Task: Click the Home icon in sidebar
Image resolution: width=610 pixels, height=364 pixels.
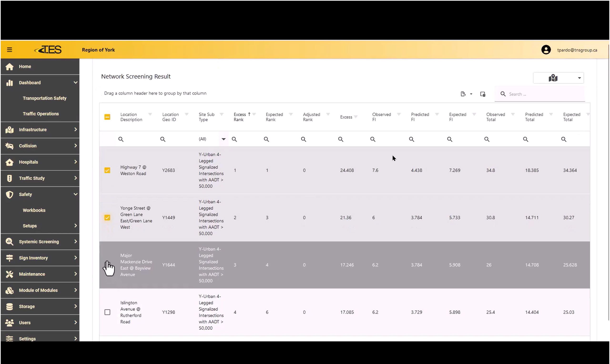Action: pos(9,66)
